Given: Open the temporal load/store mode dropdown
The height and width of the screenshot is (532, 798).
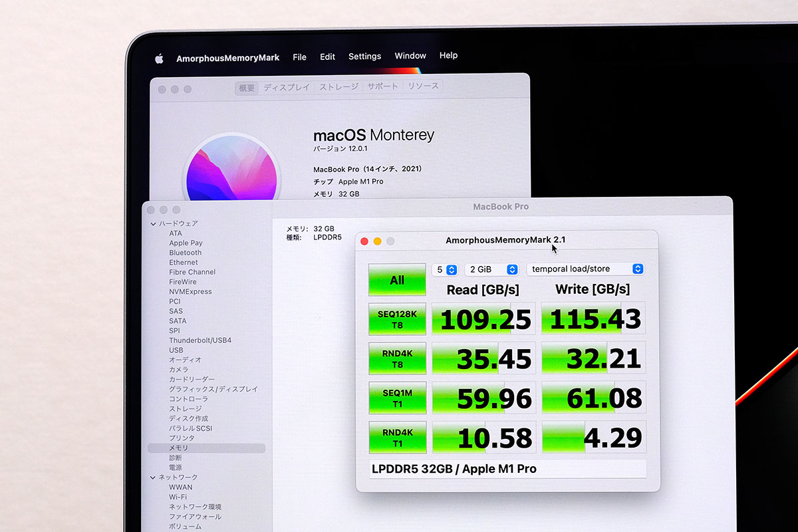Looking at the screenshot, I should [x=585, y=269].
